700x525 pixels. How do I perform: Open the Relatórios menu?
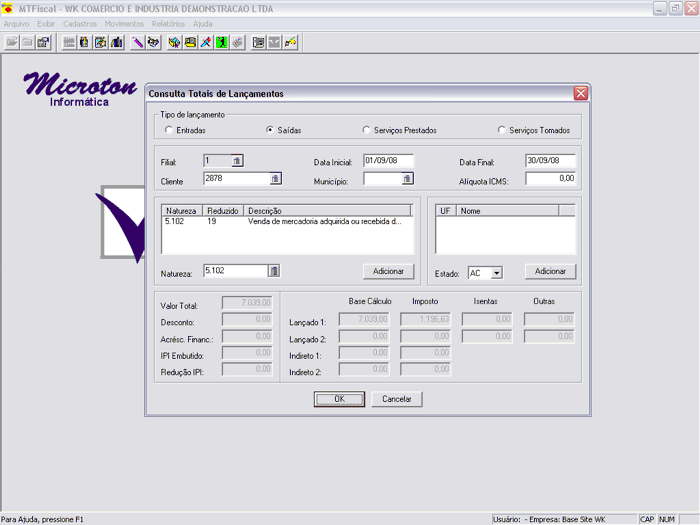click(x=168, y=22)
